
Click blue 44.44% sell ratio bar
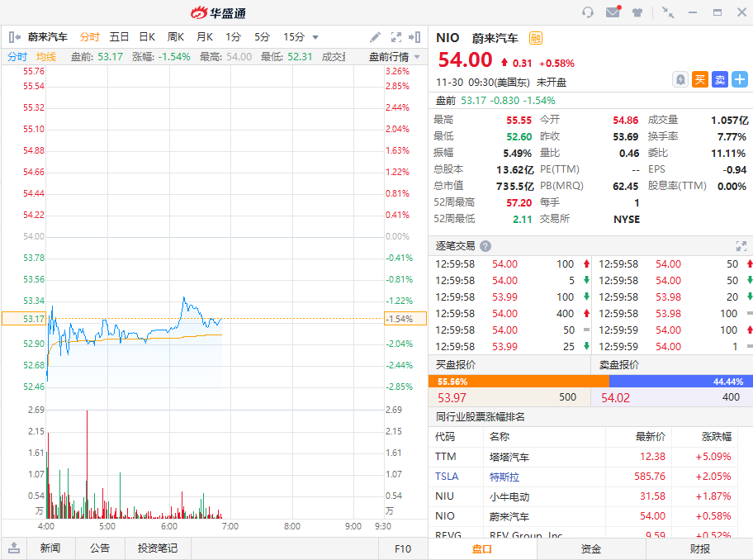pyautogui.click(x=681, y=382)
